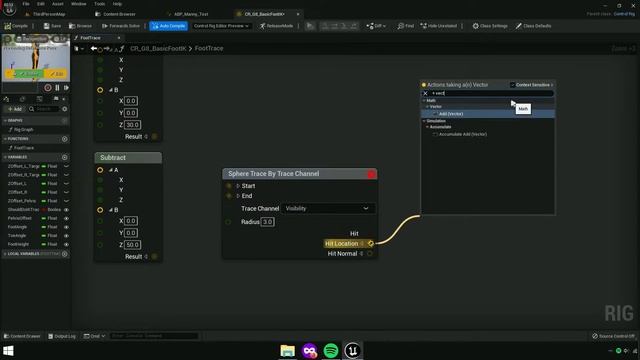
Task: Open the File menu
Action: 26,4
